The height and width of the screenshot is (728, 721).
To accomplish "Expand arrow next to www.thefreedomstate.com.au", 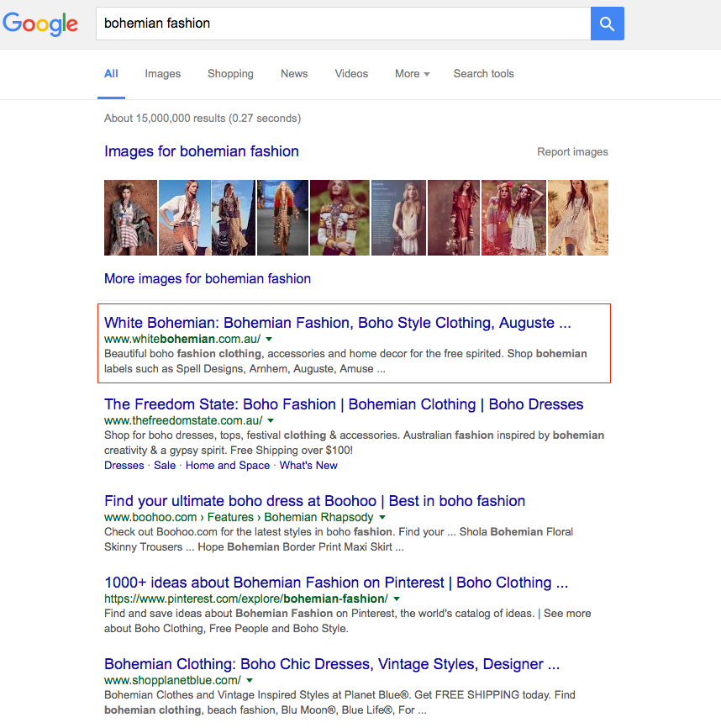I will (x=271, y=420).
